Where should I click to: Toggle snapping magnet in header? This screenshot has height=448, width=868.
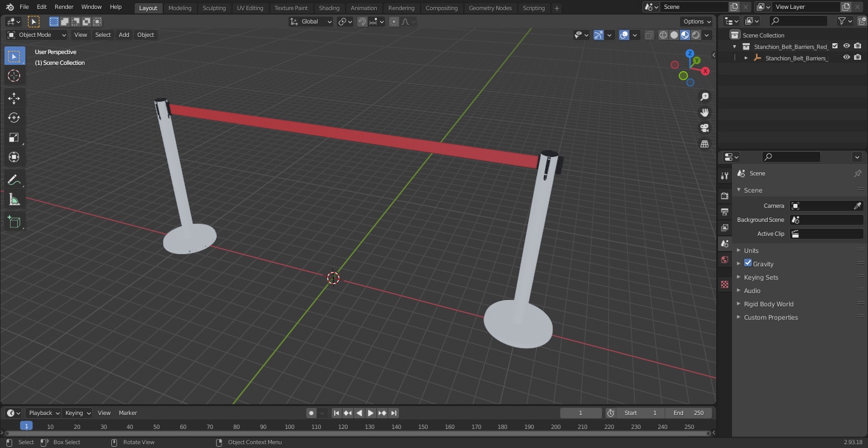pos(362,22)
